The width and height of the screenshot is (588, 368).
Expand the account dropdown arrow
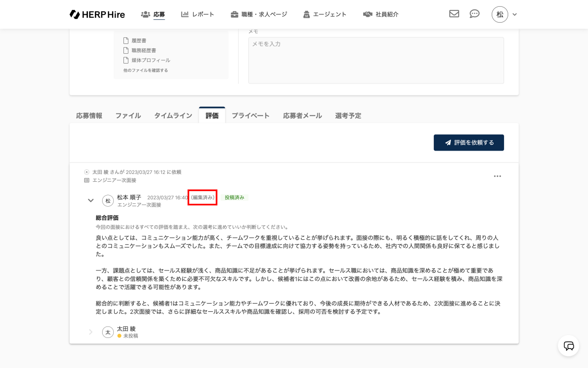[x=514, y=14]
